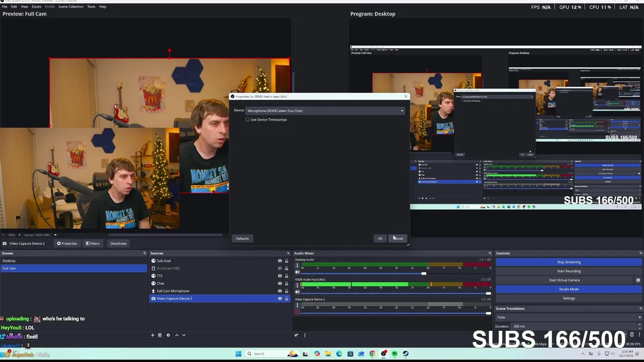Click Start Recording

(569, 271)
